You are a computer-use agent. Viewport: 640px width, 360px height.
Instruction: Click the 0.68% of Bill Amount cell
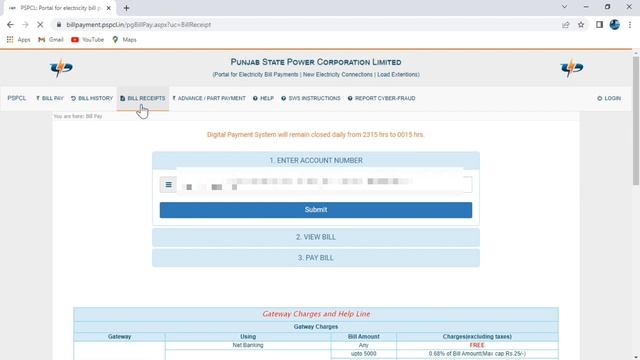point(477,353)
